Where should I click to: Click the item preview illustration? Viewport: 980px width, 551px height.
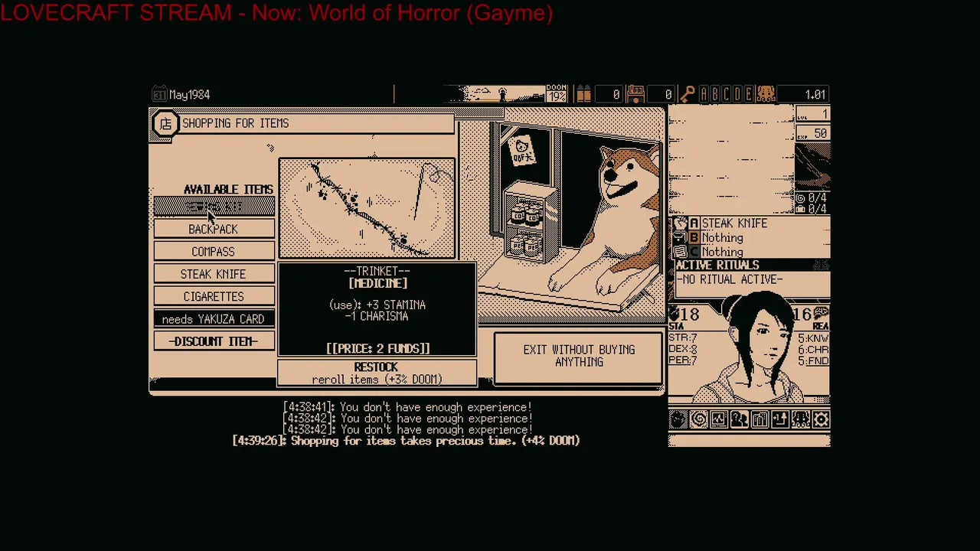point(367,209)
